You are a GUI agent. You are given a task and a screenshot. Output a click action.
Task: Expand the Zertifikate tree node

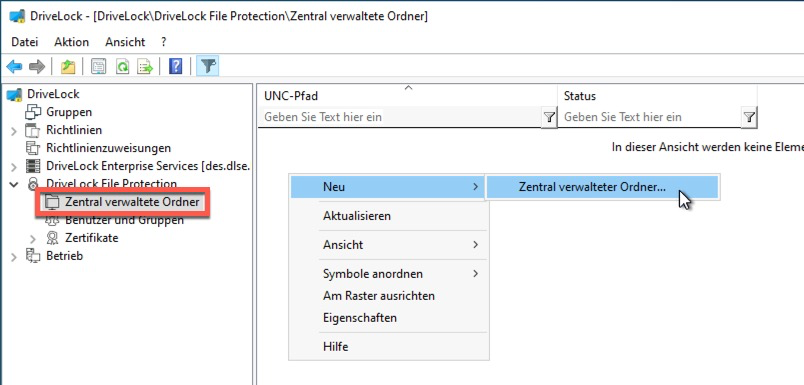pyautogui.click(x=33, y=239)
